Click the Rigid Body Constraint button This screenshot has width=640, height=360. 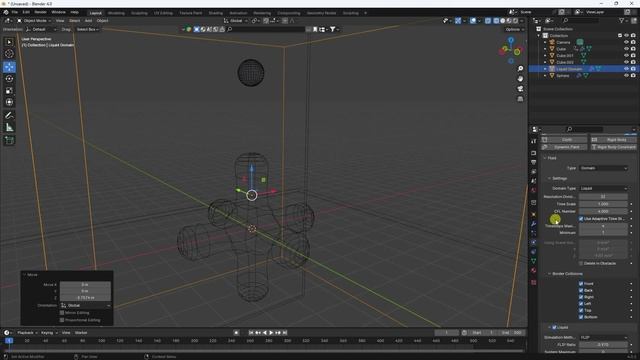(613, 147)
